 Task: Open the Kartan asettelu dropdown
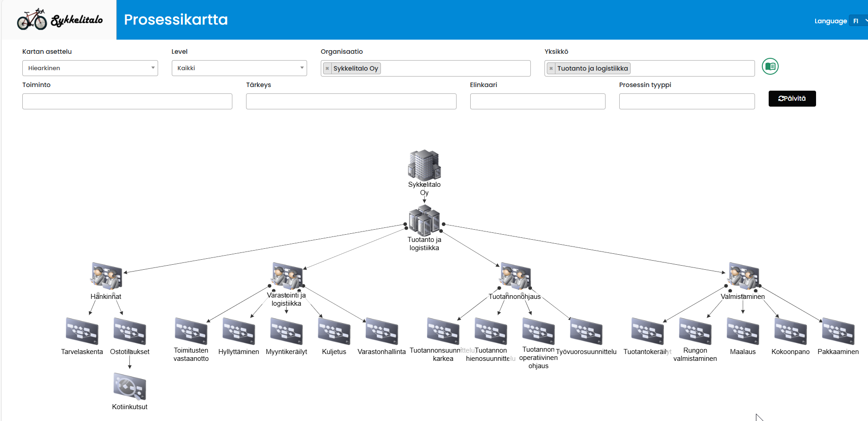(90, 68)
